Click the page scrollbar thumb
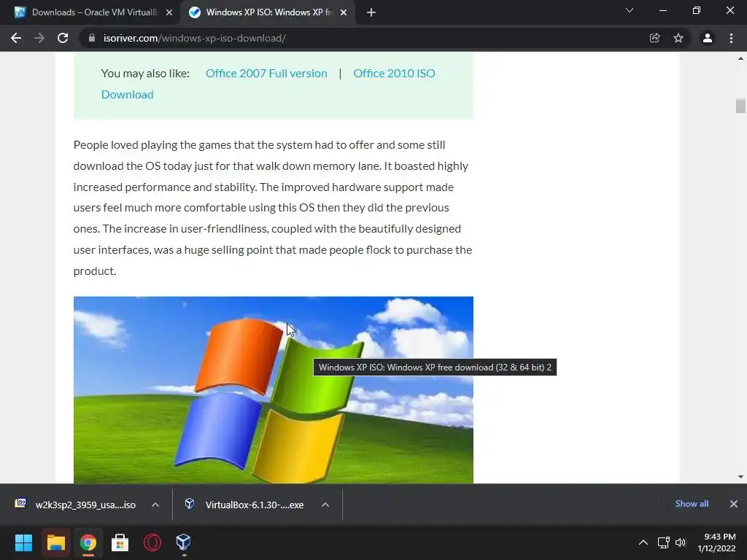 740,106
